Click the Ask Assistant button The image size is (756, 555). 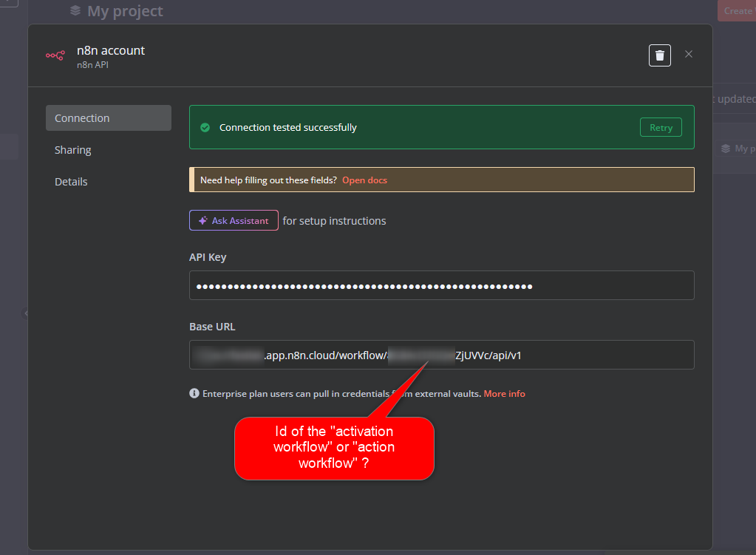pyautogui.click(x=234, y=220)
